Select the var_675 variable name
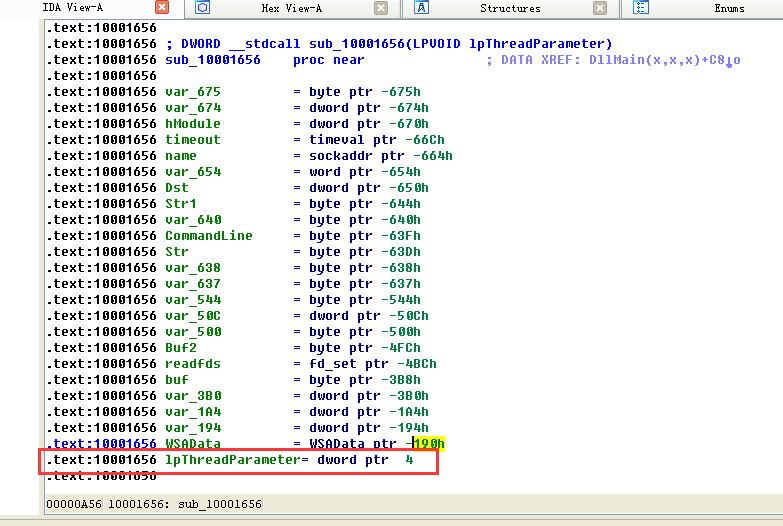The height and width of the screenshot is (526, 783). [193, 92]
